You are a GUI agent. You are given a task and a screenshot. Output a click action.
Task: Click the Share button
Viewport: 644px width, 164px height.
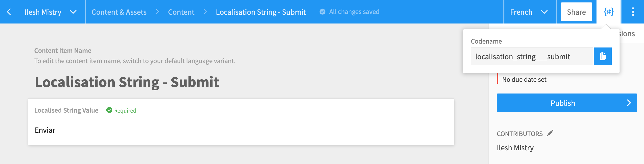576,12
